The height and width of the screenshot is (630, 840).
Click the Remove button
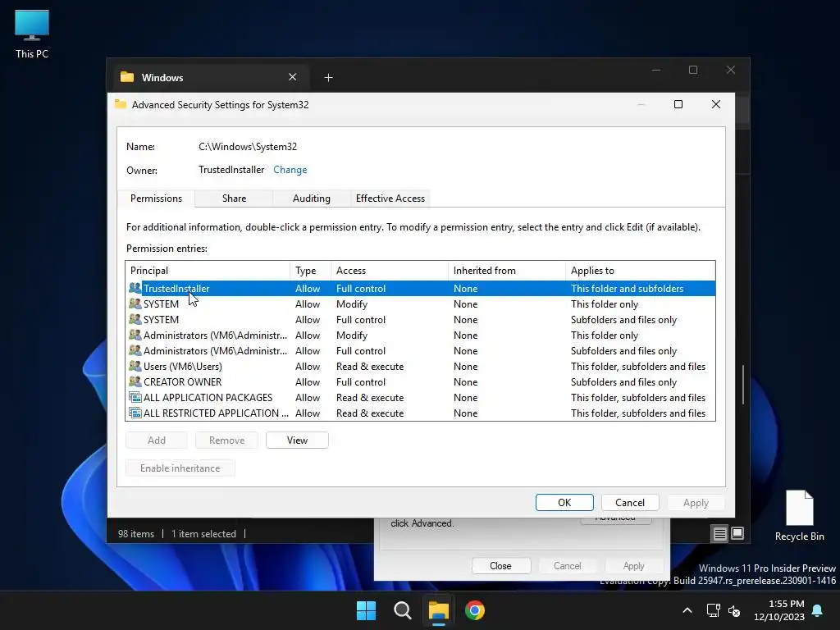point(226,441)
